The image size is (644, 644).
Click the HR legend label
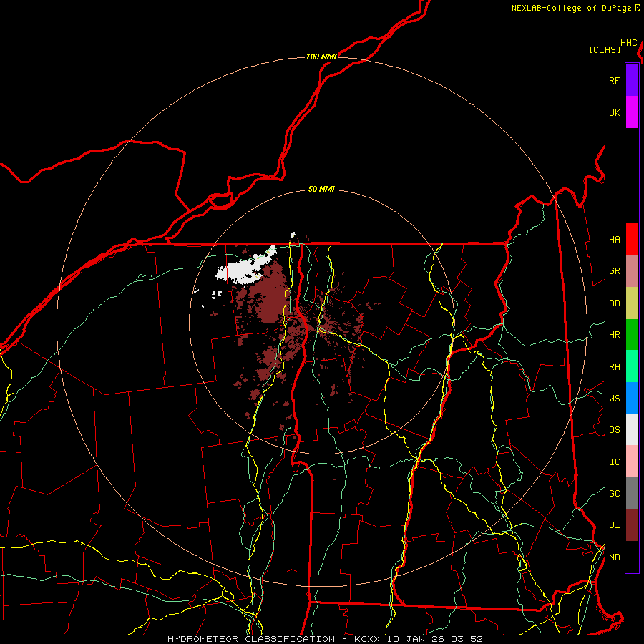pos(614,335)
